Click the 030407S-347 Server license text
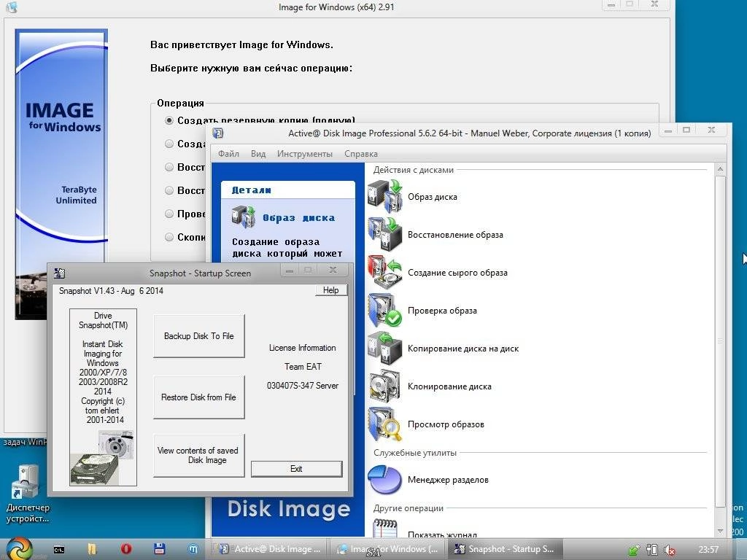This screenshot has height=560, width=747. click(x=303, y=386)
